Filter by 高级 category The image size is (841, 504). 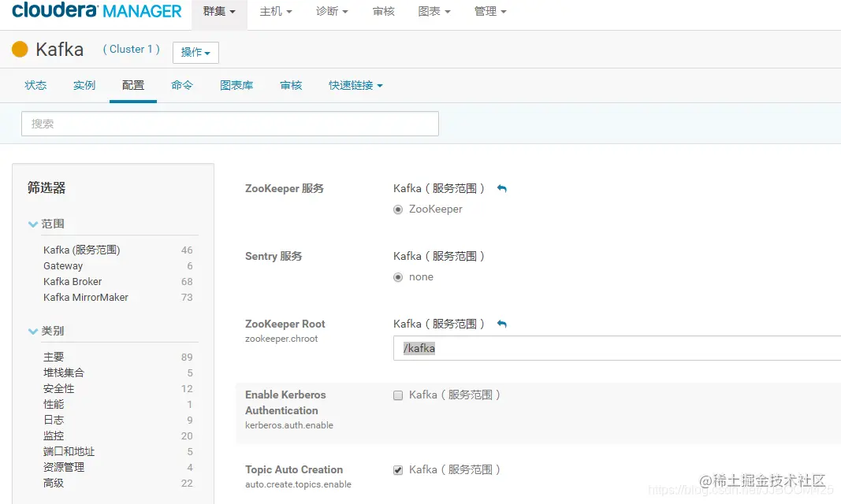coord(54,483)
